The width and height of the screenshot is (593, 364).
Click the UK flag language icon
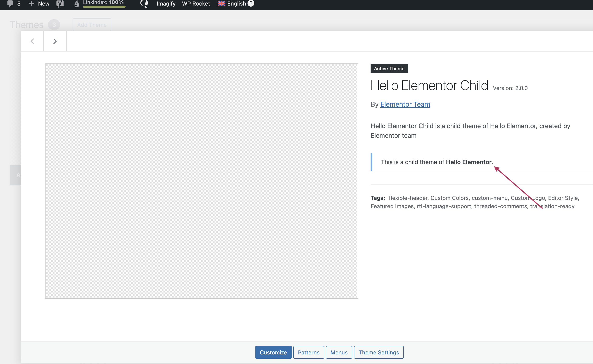[x=221, y=4]
